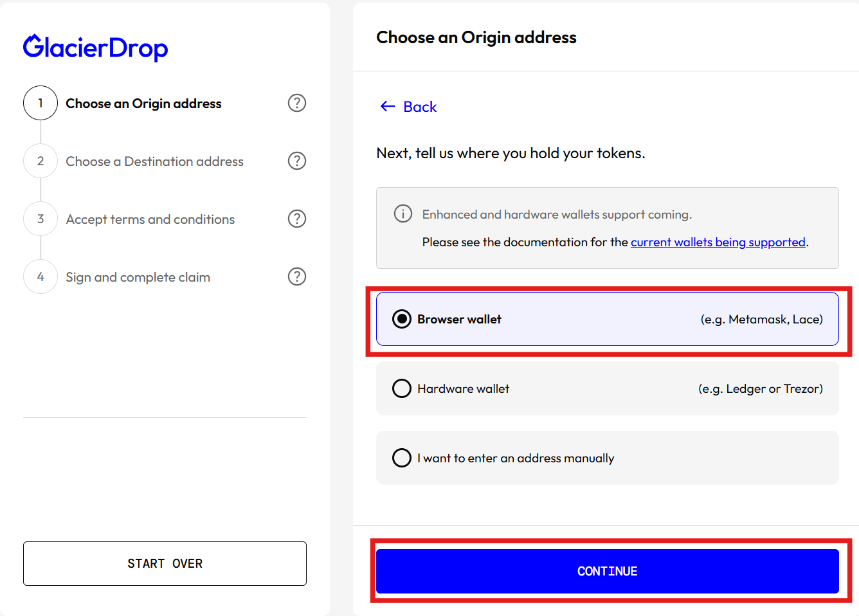Click the GlacierDrop logo
The image size is (859, 616).
point(95,48)
